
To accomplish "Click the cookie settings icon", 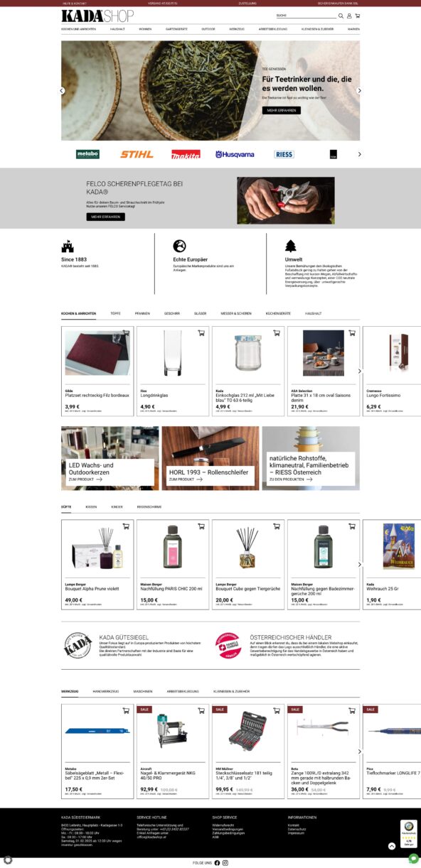I will click(x=8, y=859).
